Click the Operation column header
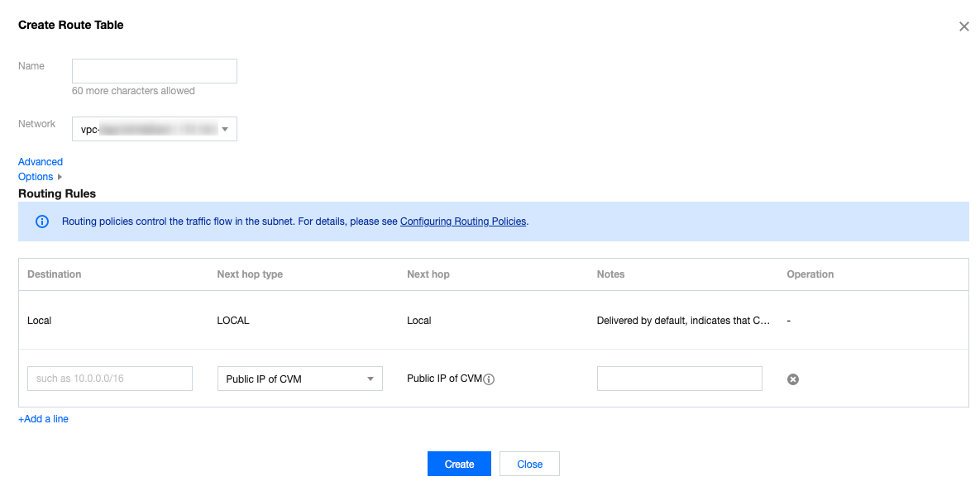Viewport: 980px width, 486px height. click(810, 274)
